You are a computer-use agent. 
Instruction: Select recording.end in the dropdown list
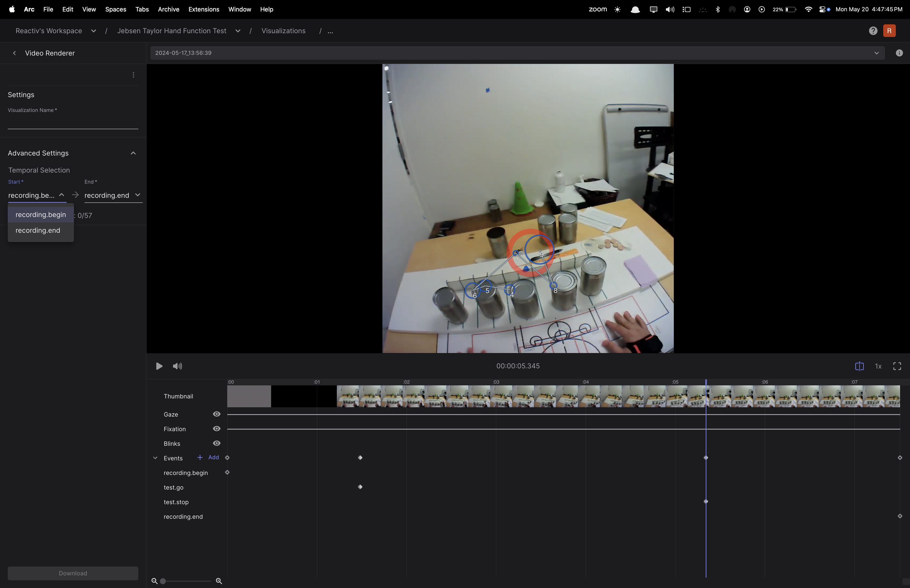point(41,230)
